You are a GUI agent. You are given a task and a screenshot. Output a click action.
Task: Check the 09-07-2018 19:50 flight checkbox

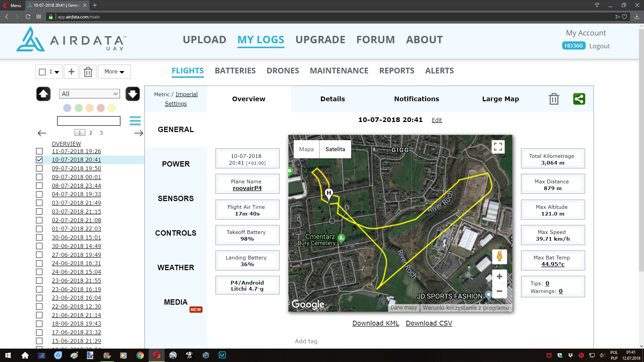pyautogui.click(x=39, y=168)
